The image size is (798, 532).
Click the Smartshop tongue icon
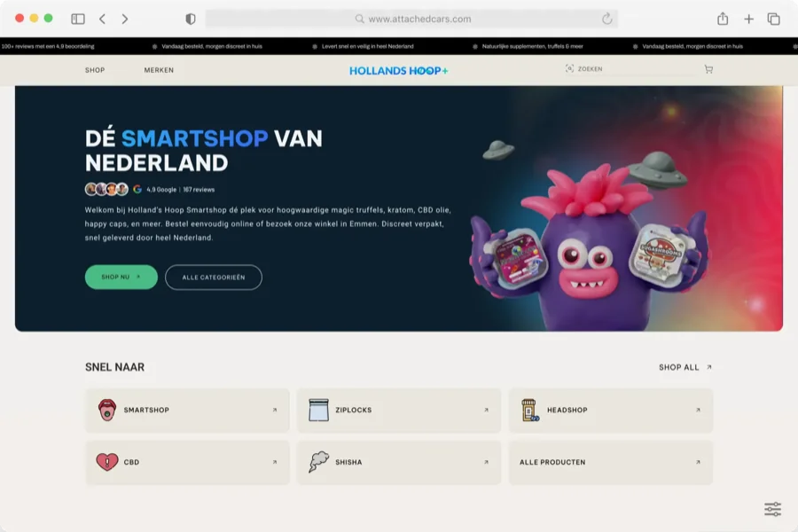point(107,410)
